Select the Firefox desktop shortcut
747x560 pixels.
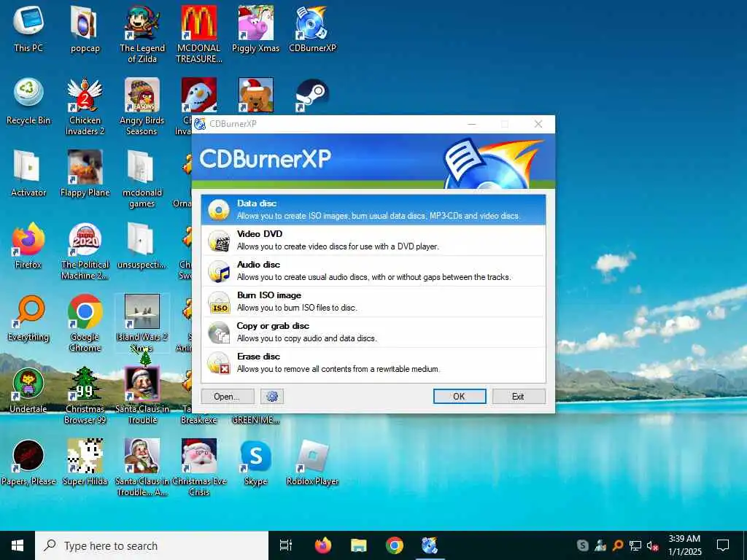tap(28, 246)
